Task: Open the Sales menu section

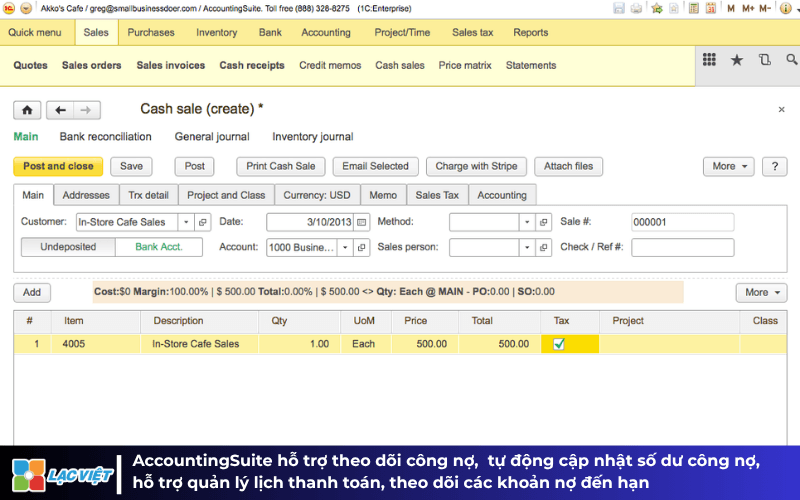Action: tap(96, 32)
